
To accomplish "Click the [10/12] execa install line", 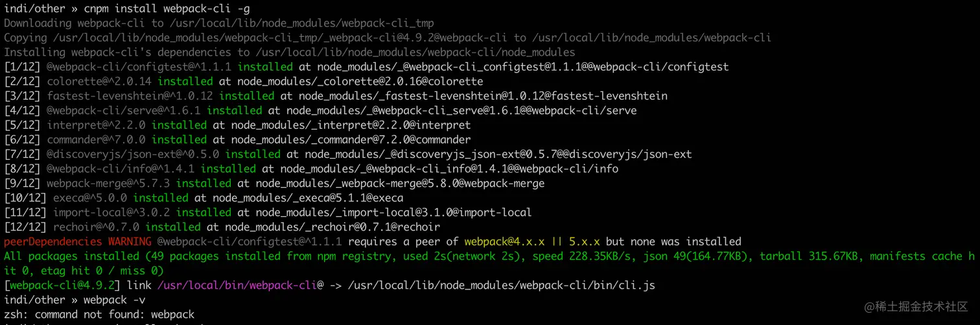I will click(x=204, y=198).
